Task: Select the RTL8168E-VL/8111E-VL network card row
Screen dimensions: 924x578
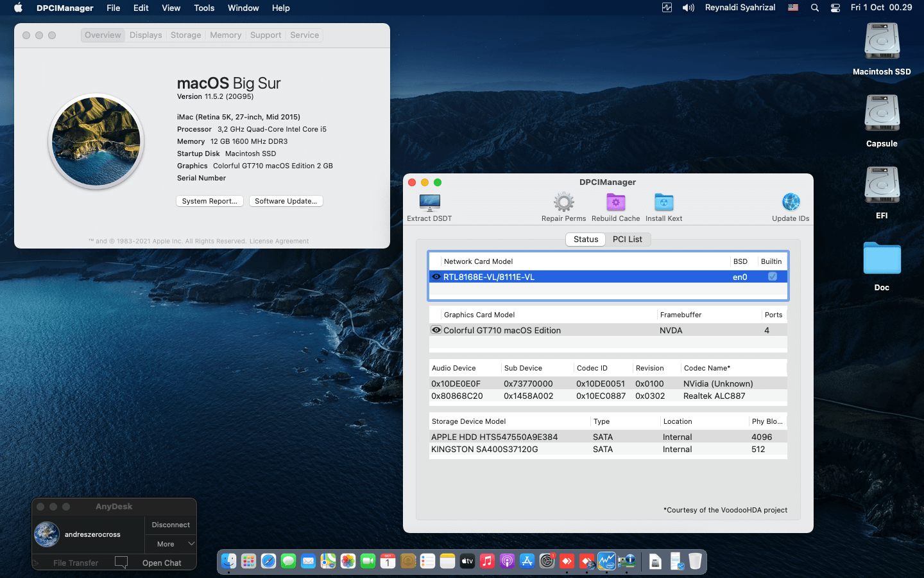Action: 608,277
